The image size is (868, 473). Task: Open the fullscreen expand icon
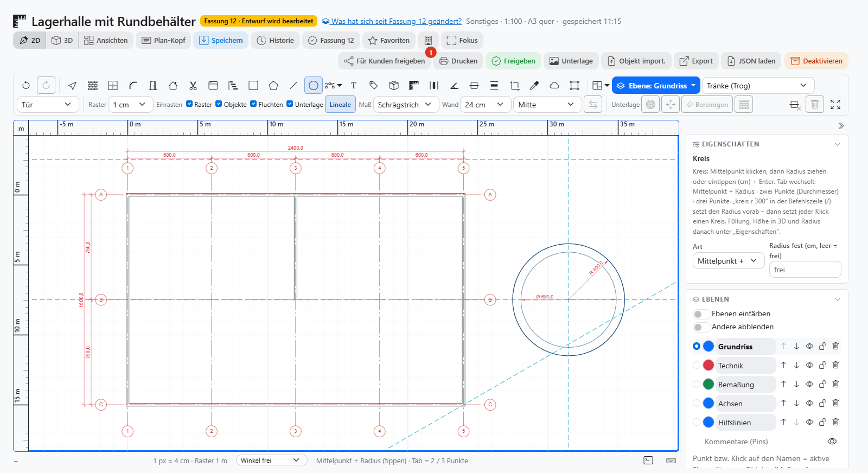[x=835, y=104]
